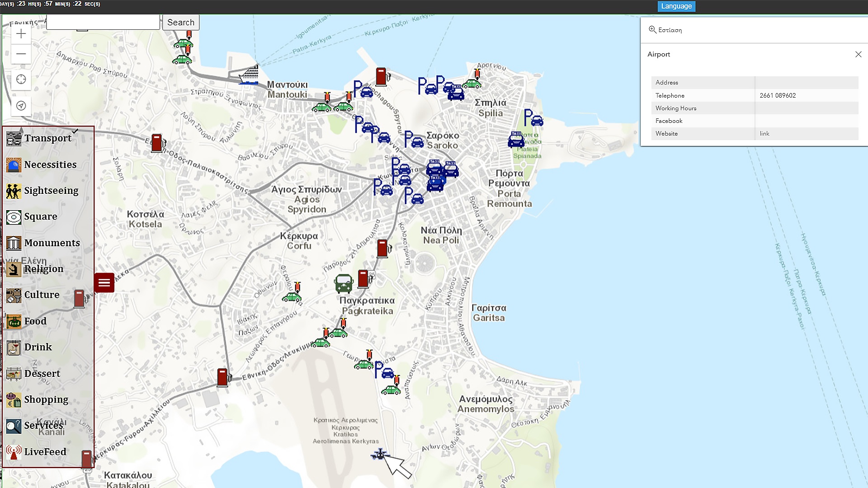The image size is (868, 488).
Task: Click the telephone number 2661 089602
Action: pyautogui.click(x=778, y=96)
